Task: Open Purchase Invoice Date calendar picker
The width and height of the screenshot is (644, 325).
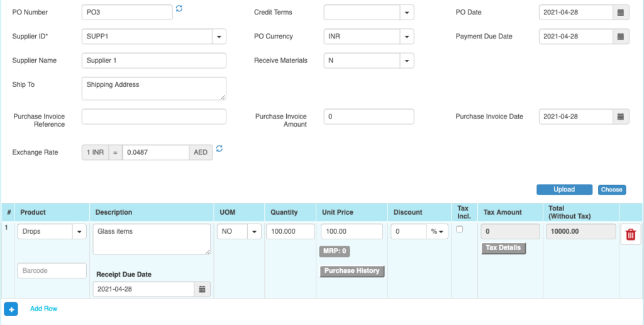Action: (x=621, y=117)
